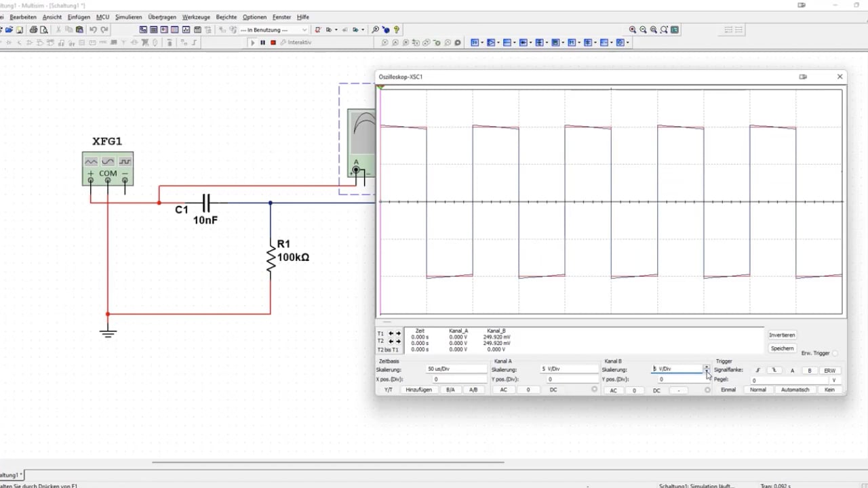Open the Einfügen menu
This screenshot has width=868, height=488.
pos(79,17)
